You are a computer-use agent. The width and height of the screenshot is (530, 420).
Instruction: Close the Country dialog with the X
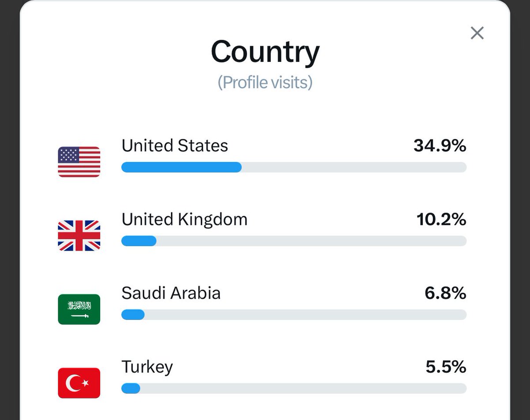pos(477,33)
